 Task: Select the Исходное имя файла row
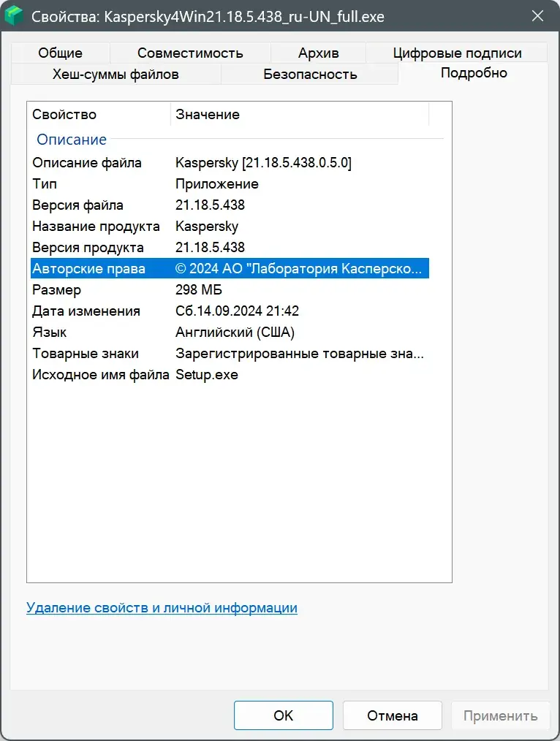(230, 375)
